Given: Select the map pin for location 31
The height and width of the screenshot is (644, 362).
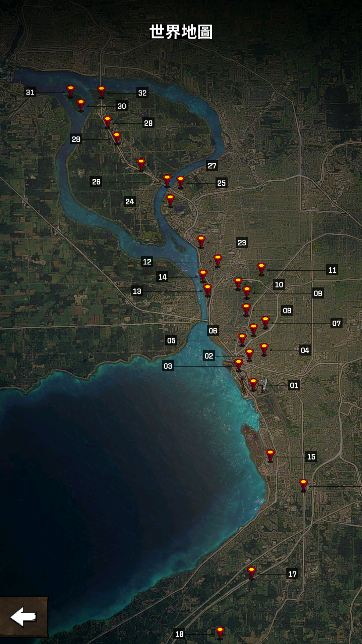Looking at the screenshot, I should click(x=70, y=91).
